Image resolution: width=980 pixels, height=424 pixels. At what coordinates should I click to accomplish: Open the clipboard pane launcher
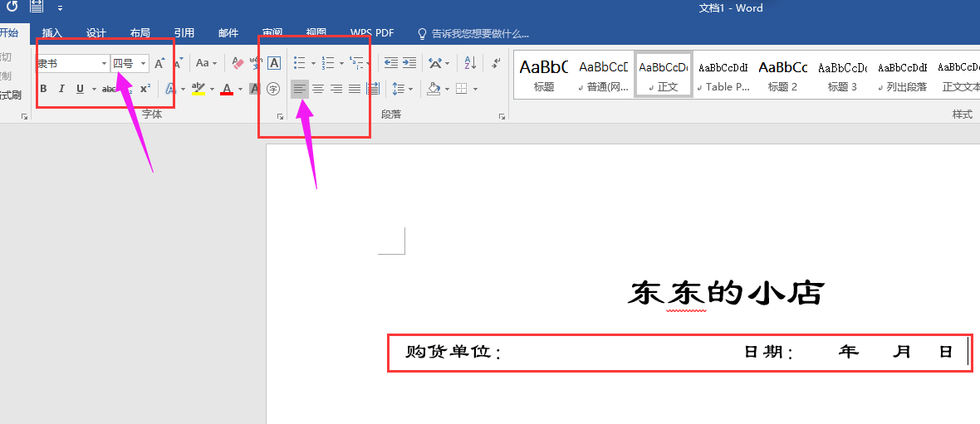pos(24,116)
